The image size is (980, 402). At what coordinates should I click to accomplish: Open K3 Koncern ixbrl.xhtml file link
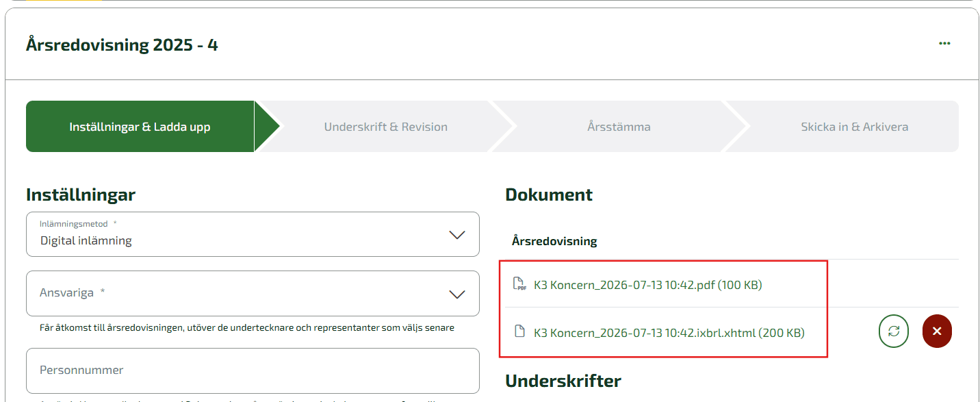[x=669, y=333]
